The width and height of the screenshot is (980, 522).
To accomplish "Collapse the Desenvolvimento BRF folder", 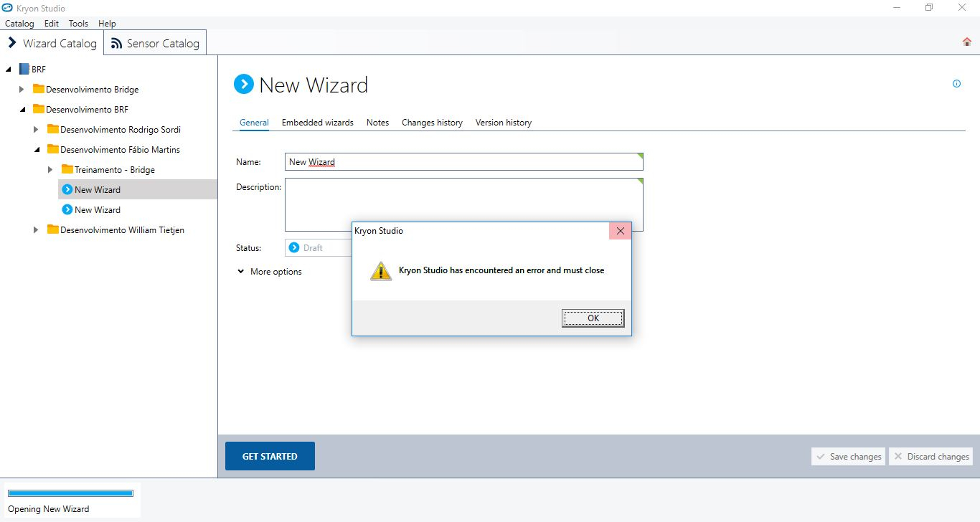I will [x=22, y=110].
